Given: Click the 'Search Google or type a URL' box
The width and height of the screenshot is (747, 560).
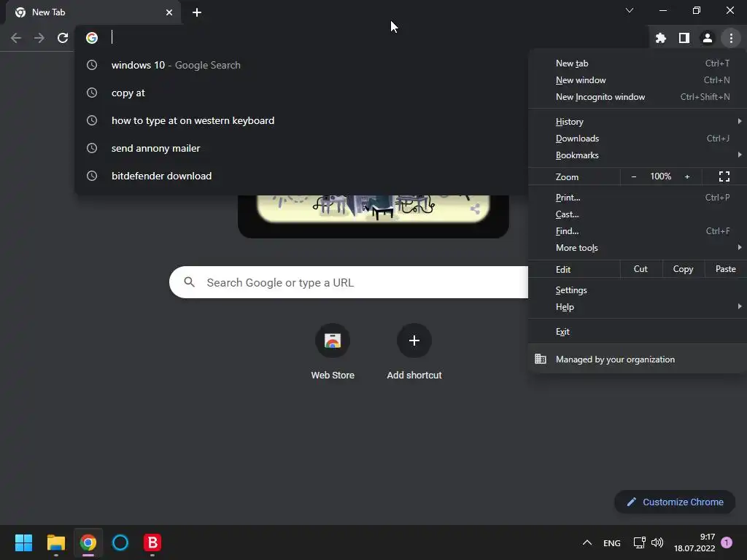Looking at the screenshot, I should [x=349, y=282].
